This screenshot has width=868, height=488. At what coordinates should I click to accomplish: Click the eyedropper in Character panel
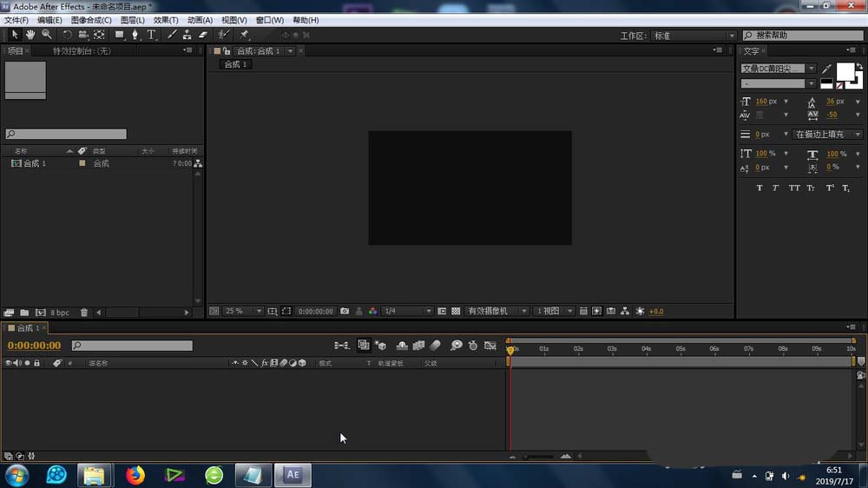tap(826, 69)
